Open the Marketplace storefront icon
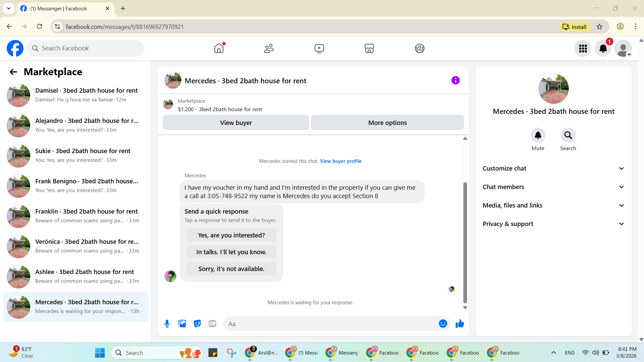Image resolution: width=644 pixels, height=362 pixels. (369, 48)
